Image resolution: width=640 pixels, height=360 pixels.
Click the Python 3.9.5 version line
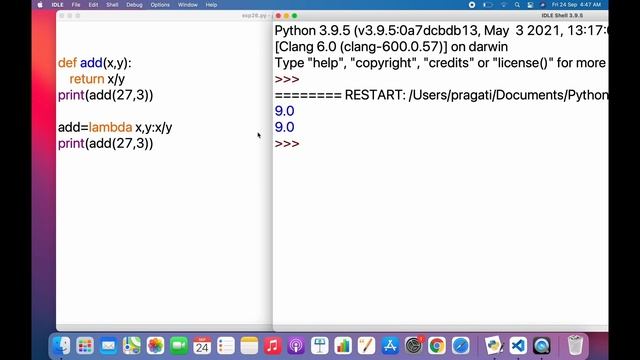point(441,31)
